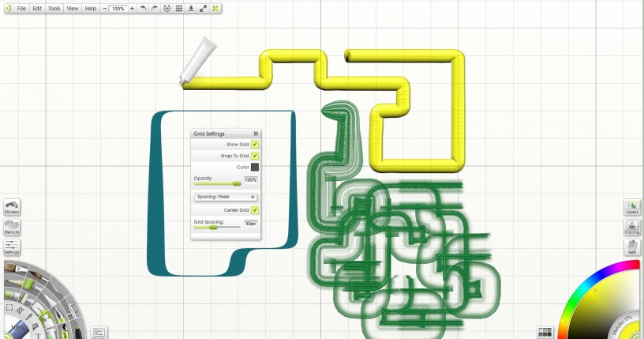Open the Stickers panel
Viewport: 644px width, 339px height.
tap(12, 207)
